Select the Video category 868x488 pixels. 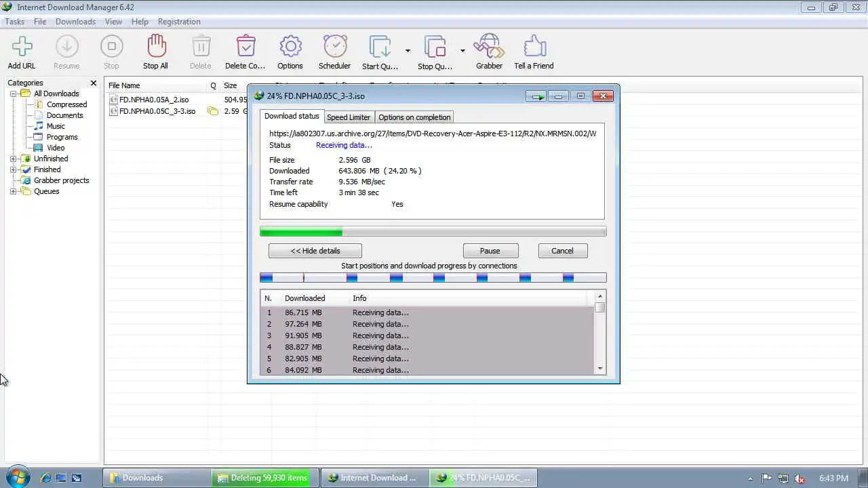(x=56, y=148)
